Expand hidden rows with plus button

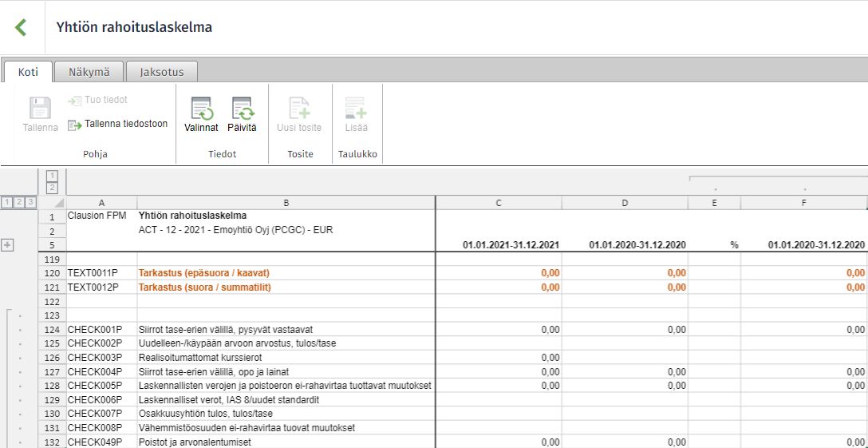pyautogui.click(x=7, y=245)
